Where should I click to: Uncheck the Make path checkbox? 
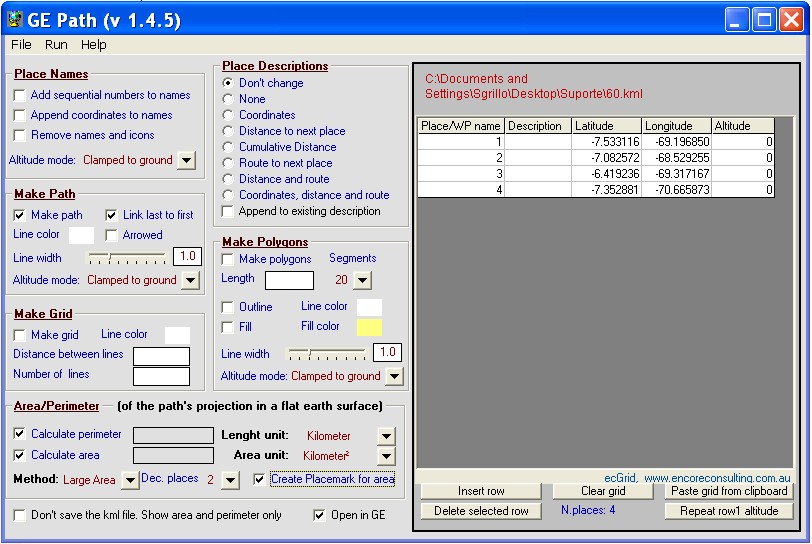[20, 215]
